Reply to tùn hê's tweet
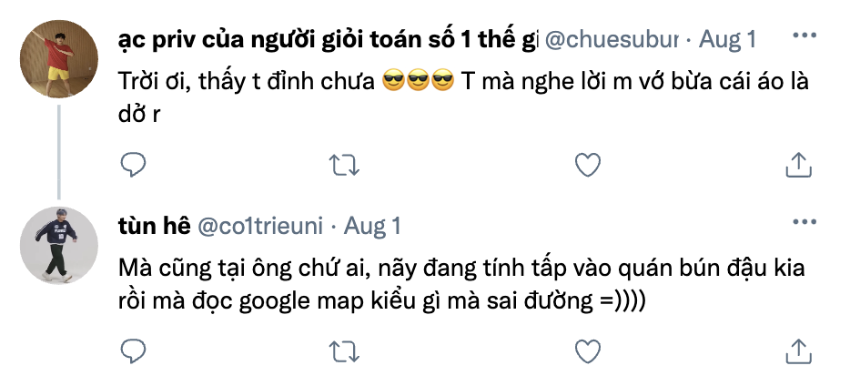Image resolution: width=844 pixels, height=376 pixels. (x=133, y=351)
